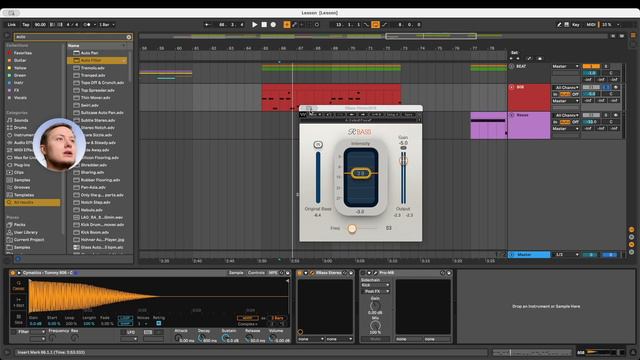Clear the browser search field
Image resolution: width=640 pixels, height=360 pixels.
pyautogui.click(x=129, y=37)
